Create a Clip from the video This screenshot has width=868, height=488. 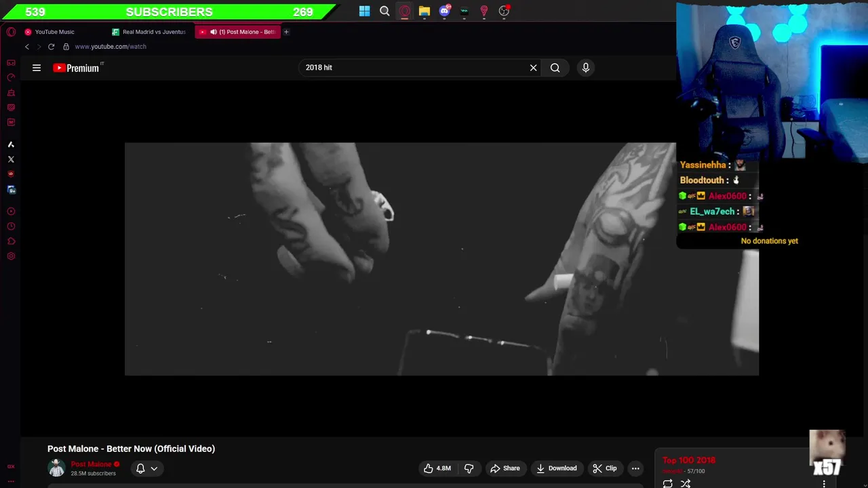click(x=604, y=468)
